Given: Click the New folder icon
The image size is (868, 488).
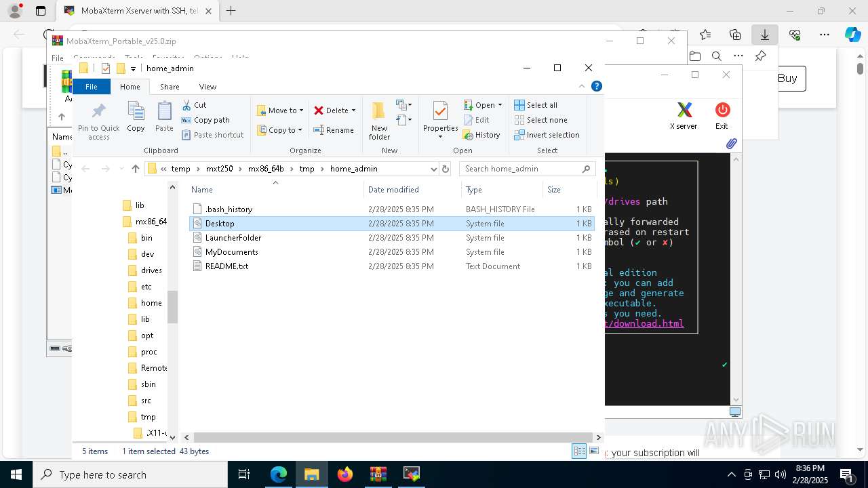Looking at the screenshot, I should click(379, 111).
